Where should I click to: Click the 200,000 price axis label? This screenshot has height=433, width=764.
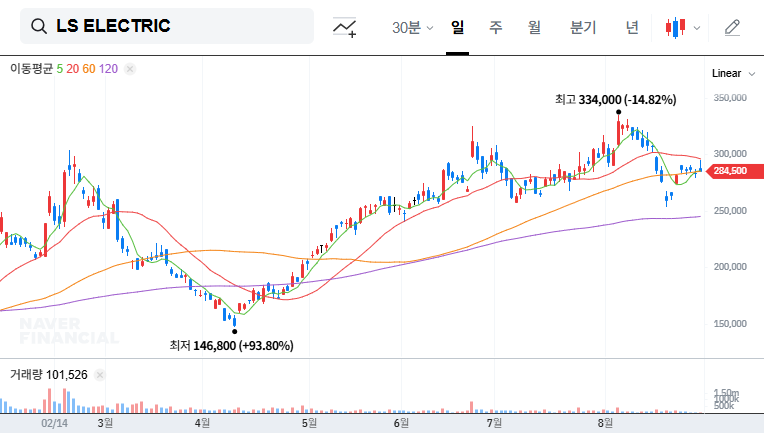pyautogui.click(x=730, y=267)
